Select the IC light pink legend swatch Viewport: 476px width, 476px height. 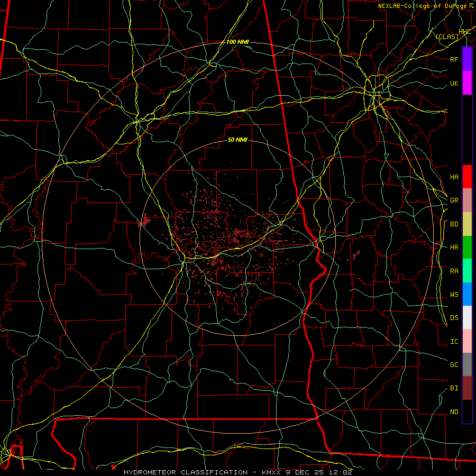coord(467,341)
